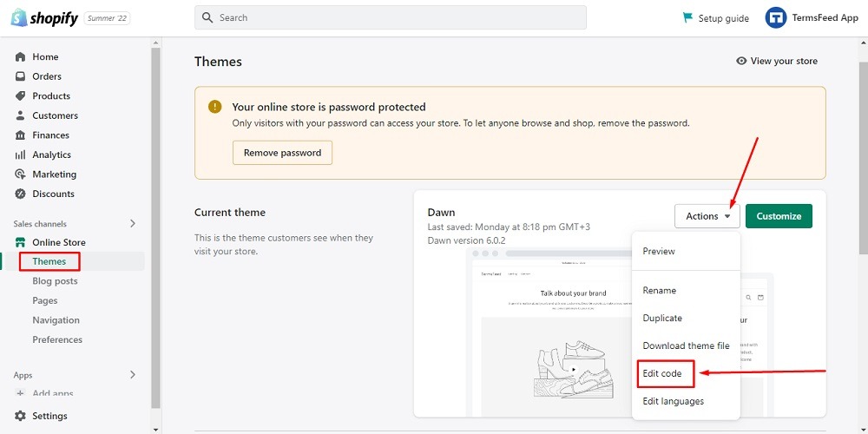Click the Shopify logo
868x434 pixels.
coord(45,17)
